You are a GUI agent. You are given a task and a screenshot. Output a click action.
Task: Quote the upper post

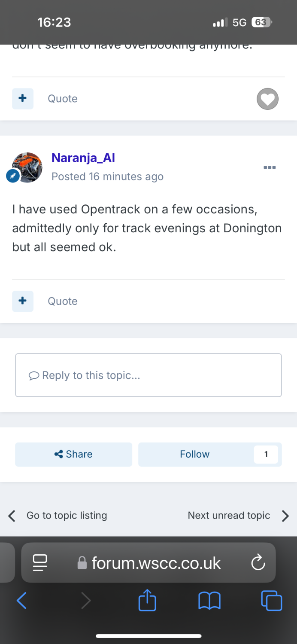coord(63,99)
